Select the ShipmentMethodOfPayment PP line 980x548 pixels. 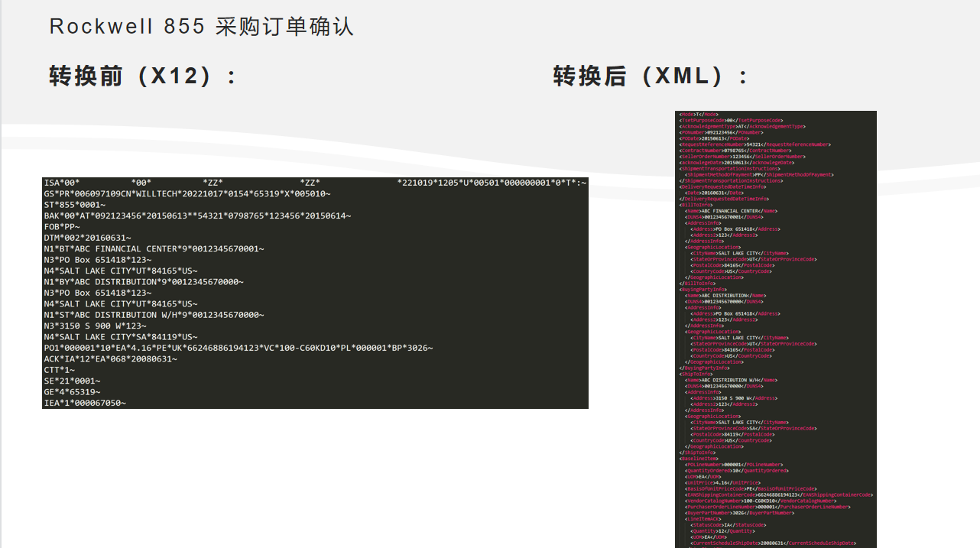(761, 175)
